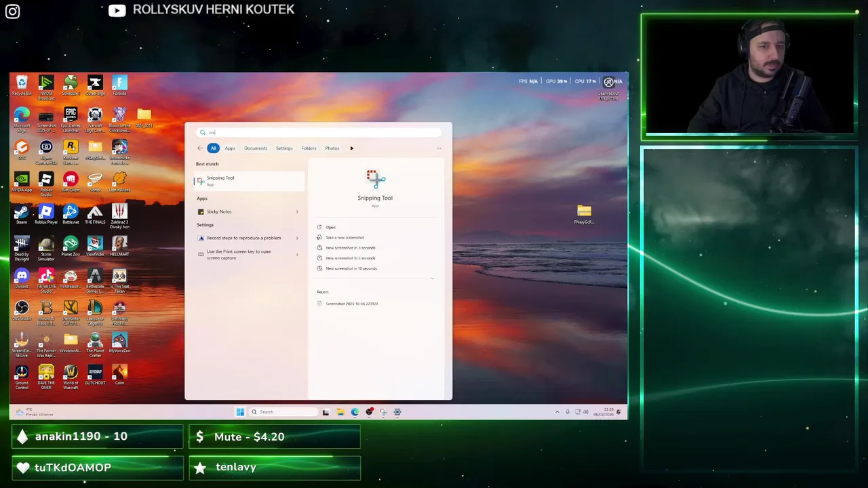Image resolution: width=868 pixels, height=488 pixels.
Task: Switch to the Settings filter tab
Action: [284, 148]
